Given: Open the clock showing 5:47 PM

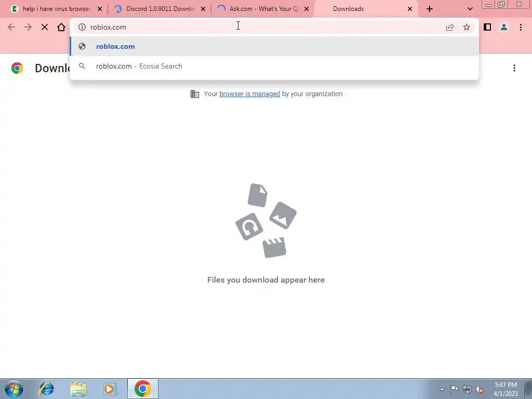Looking at the screenshot, I should click(506, 389).
